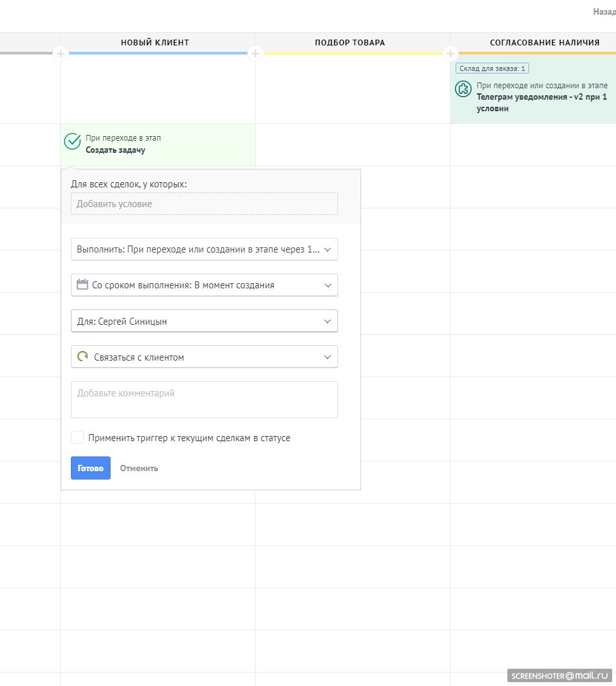Open the Со сроком выполнения dropdown
The height and width of the screenshot is (686, 616).
click(204, 285)
